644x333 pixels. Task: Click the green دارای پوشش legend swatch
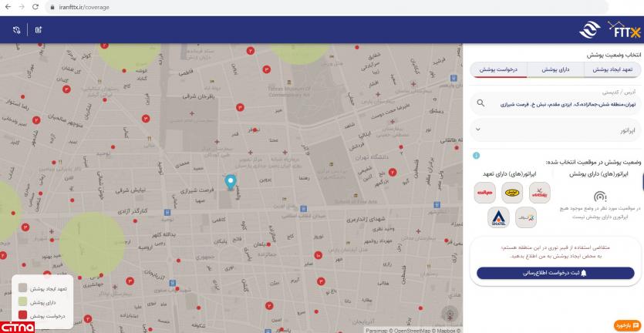[x=23, y=302]
